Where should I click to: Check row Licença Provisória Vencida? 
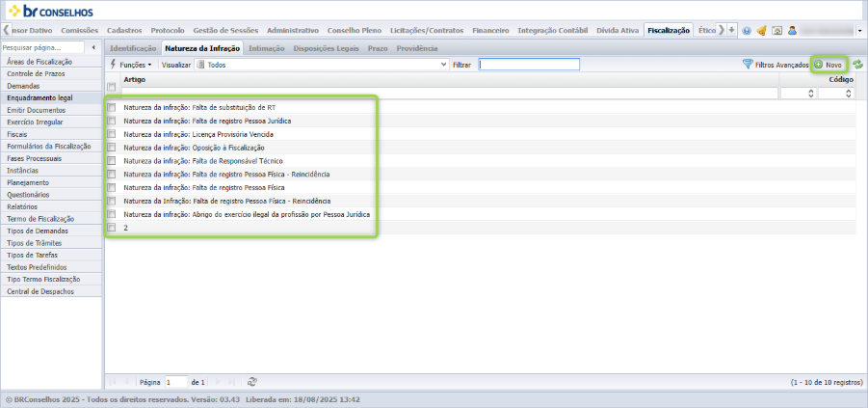(x=111, y=134)
